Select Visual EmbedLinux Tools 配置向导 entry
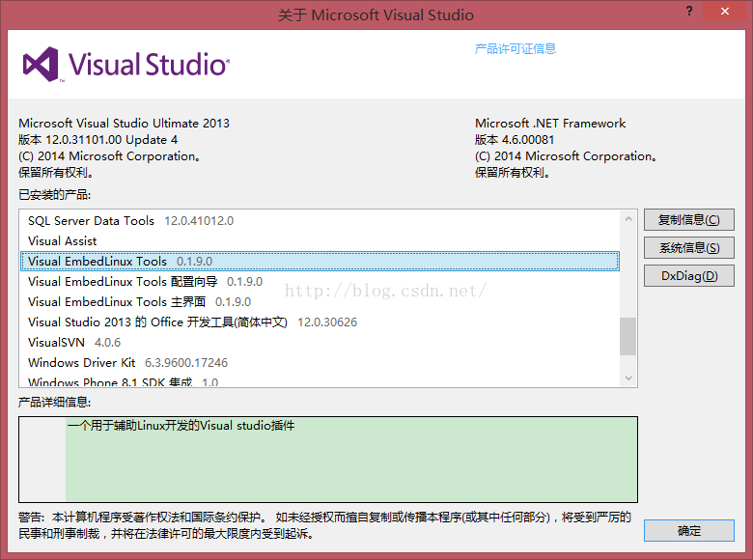Screen dimensions: 753x560 click(320, 281)
